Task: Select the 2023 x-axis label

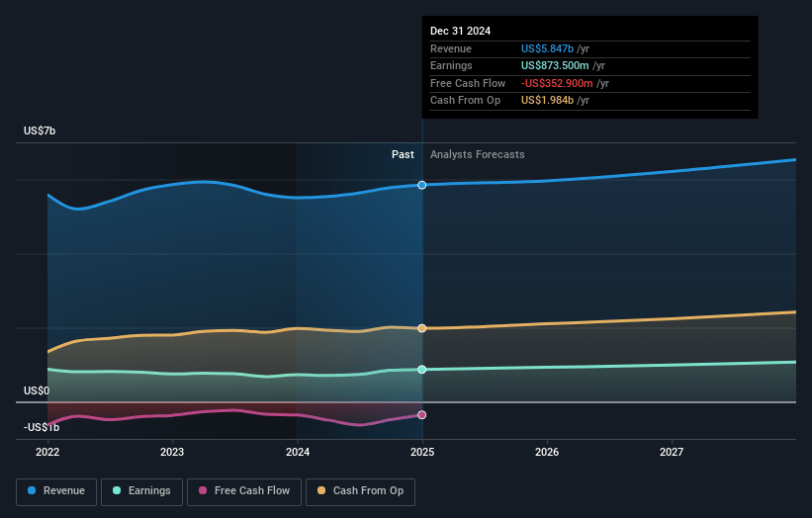Action: coord(172,453)
